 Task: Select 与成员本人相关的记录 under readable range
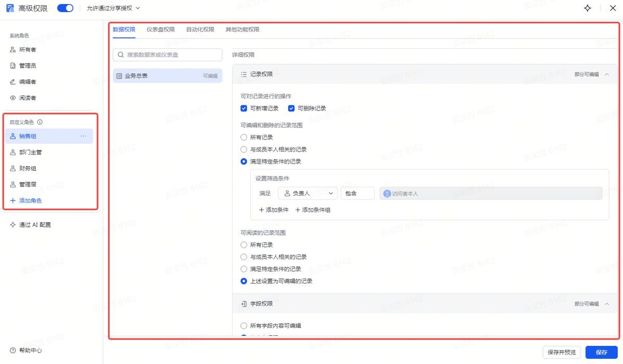click(x=243, y=257)
